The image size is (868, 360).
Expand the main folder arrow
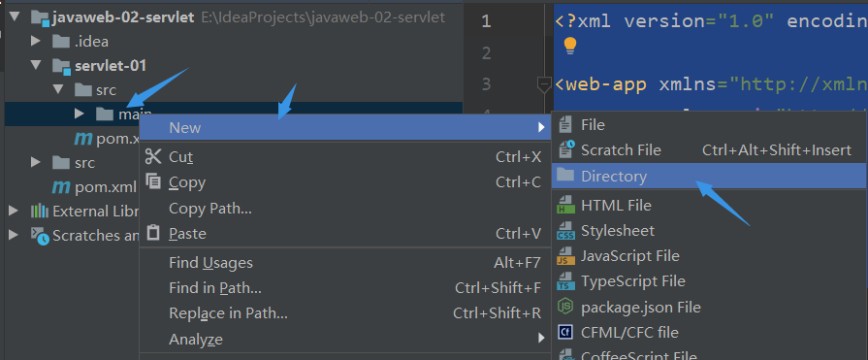pos(80,114)
